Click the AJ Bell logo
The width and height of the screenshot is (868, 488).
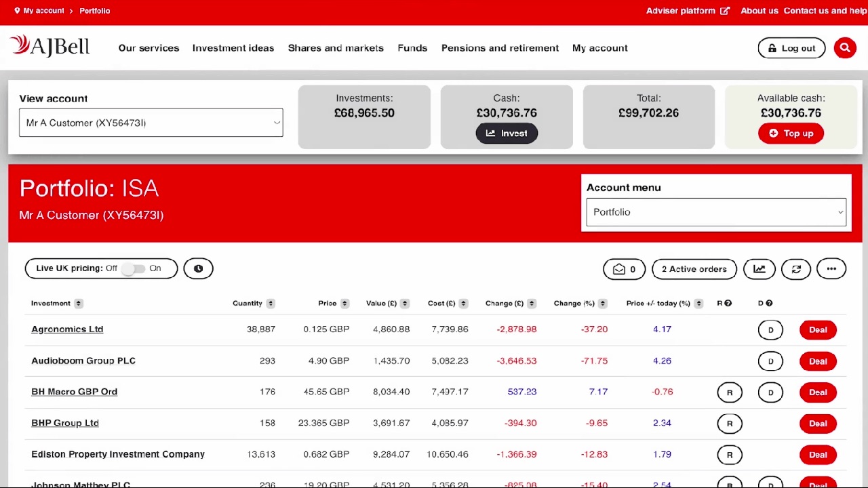pos(50,46)
